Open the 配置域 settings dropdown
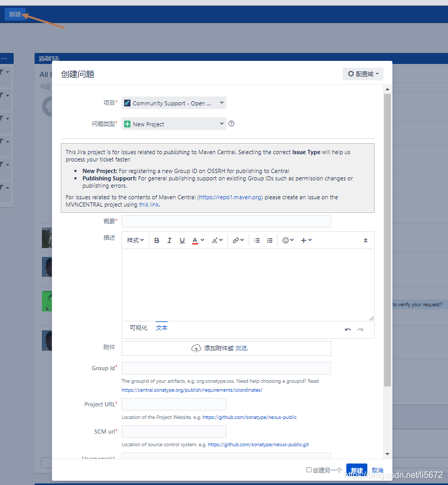The height and width of the screenshot is (485, 448). [363, 74]
